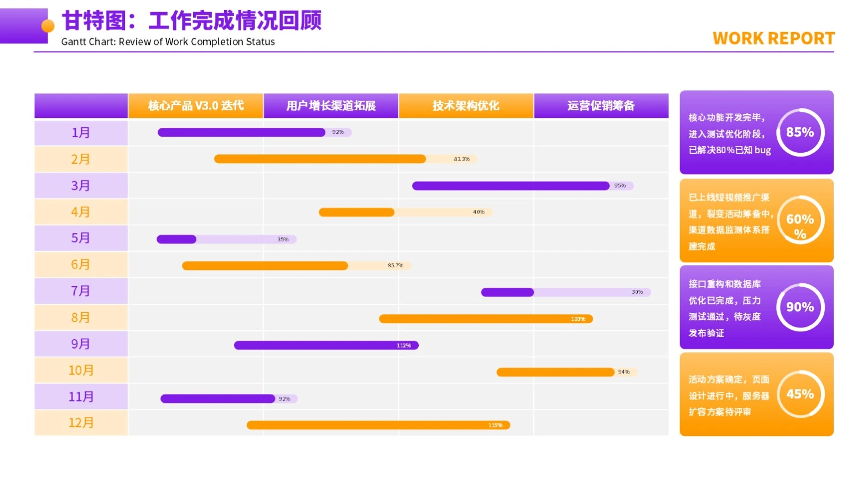Click the 11月 row label
868x488 pixels.
tap(81, 397)
